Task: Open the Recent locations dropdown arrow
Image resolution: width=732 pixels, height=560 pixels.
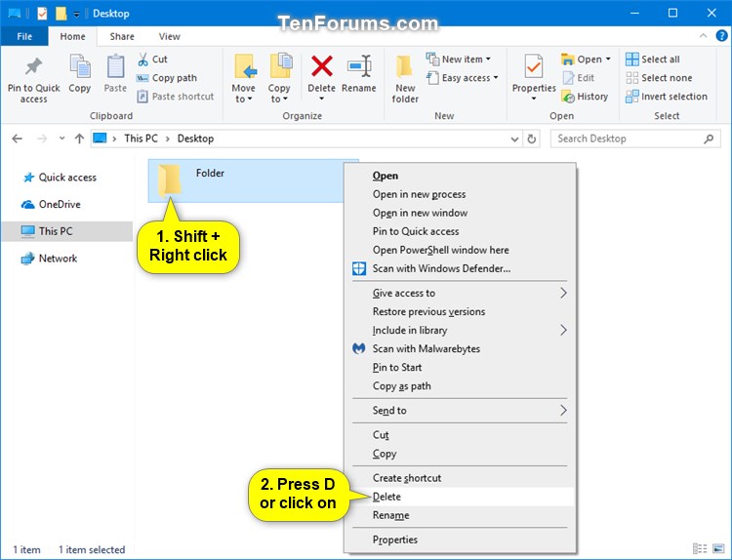Action: pos(61,139)
